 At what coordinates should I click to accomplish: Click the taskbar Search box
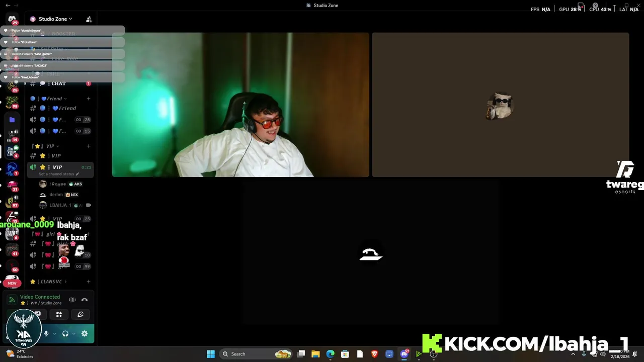point(257,354)
